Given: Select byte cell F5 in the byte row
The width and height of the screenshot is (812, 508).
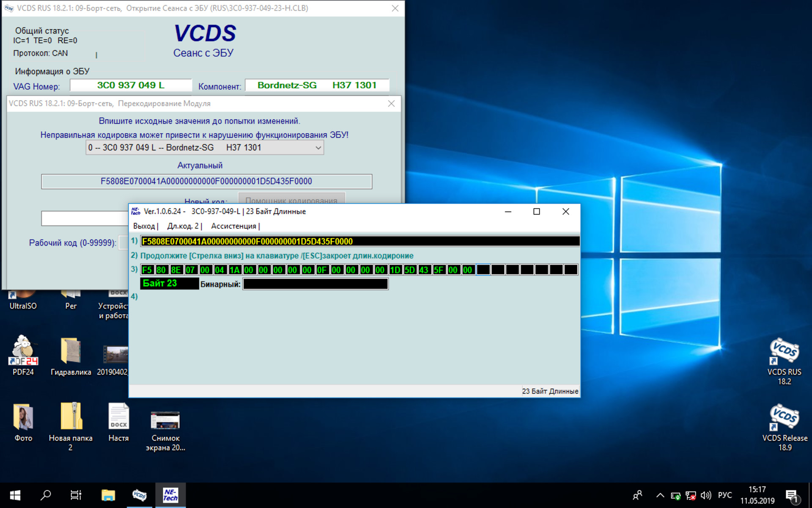Looking at the screenshot, I should click(147, 270).
